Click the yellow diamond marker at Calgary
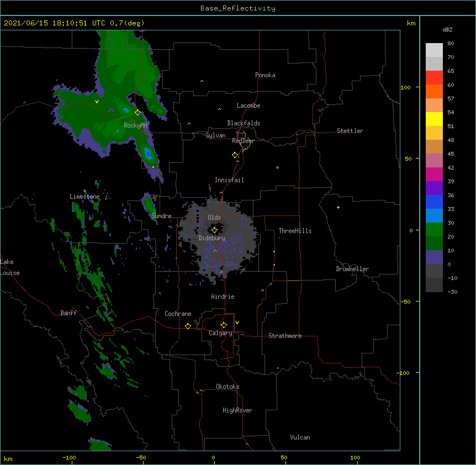 tap(224, 325)
